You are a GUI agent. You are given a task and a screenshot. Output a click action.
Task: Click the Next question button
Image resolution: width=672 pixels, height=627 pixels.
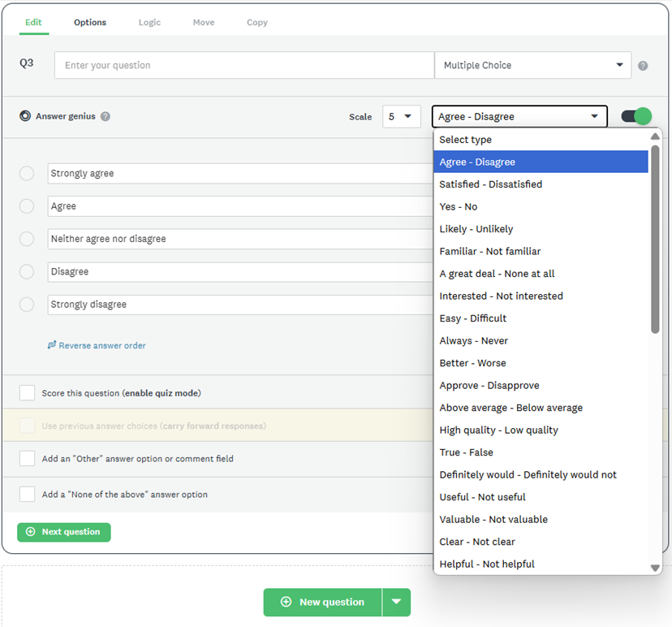64,532
